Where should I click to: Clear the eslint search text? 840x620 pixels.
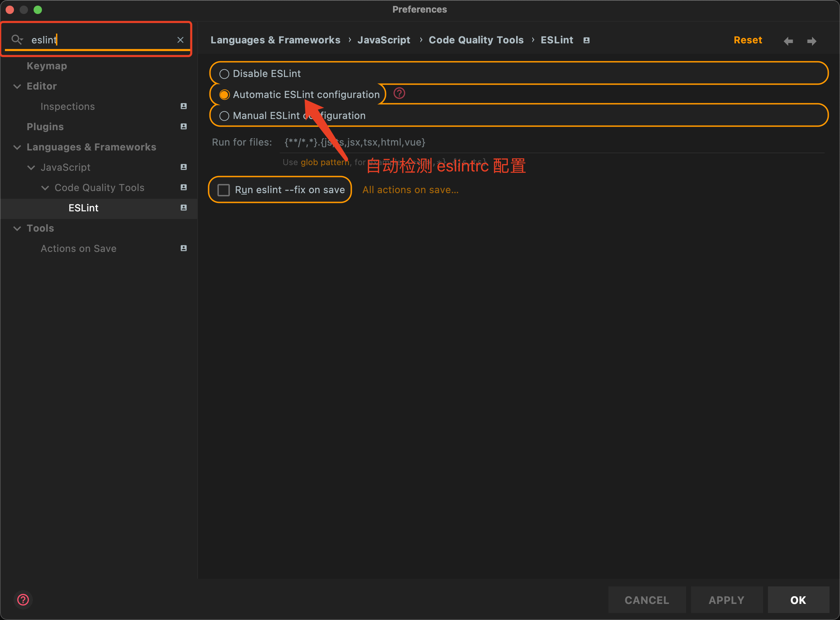[x=180, y=40]
